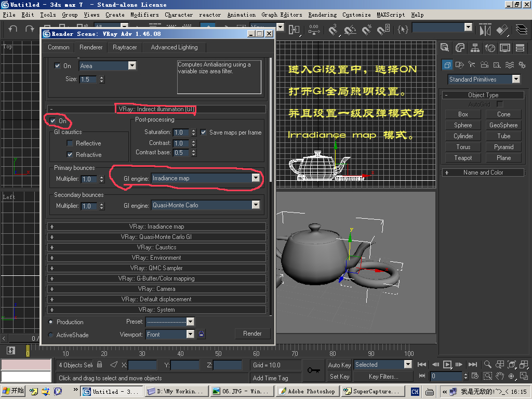The width and height of the screenshot is (532, 399).
Task: Toggle the Angle Snap icon
Action: click(x=350, y=30)
